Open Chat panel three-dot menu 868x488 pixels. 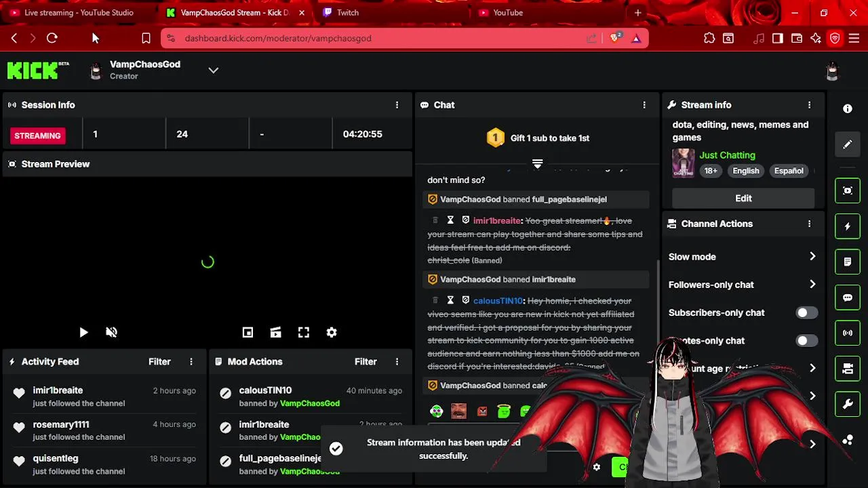point(644,105)
